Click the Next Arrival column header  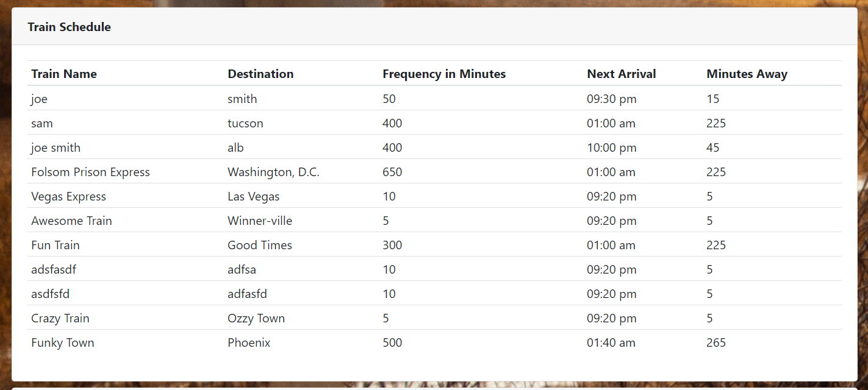[622, 74]
